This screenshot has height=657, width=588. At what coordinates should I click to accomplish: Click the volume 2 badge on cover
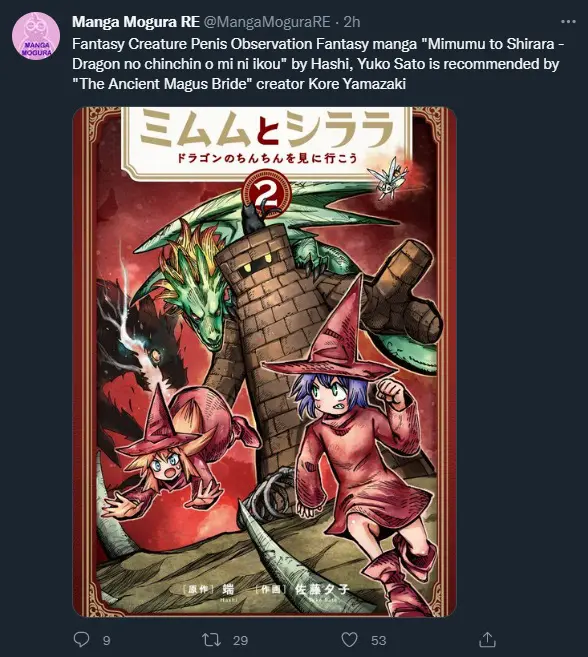coord(266,194)
